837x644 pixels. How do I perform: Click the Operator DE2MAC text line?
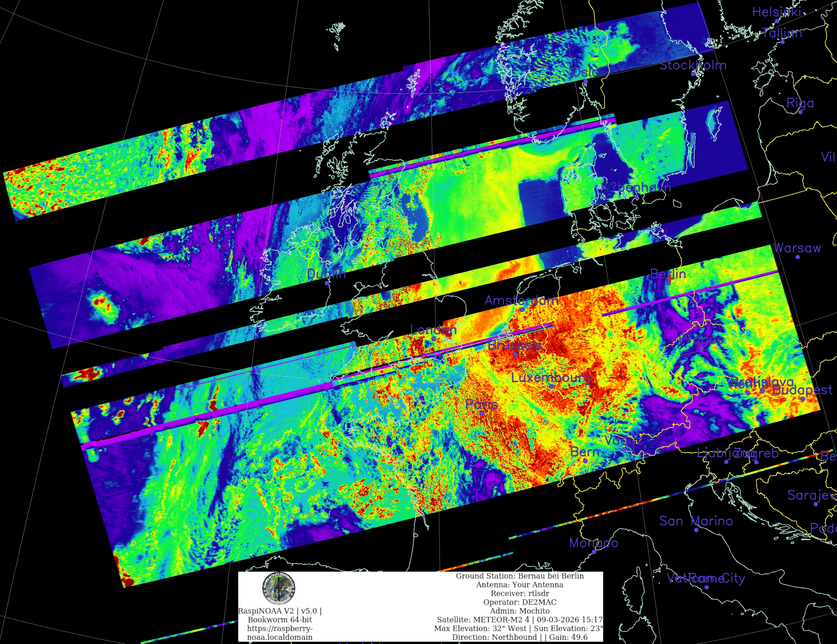pyautogui.click(x=520, y=602)
